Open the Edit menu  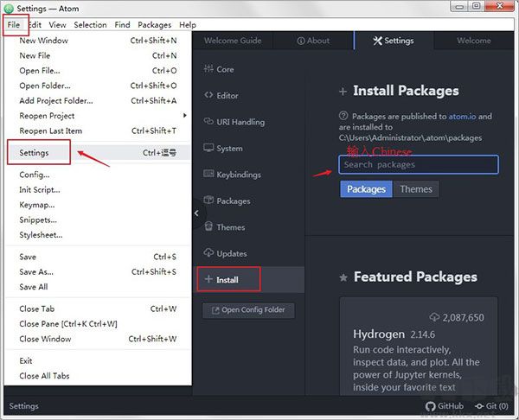35,25
